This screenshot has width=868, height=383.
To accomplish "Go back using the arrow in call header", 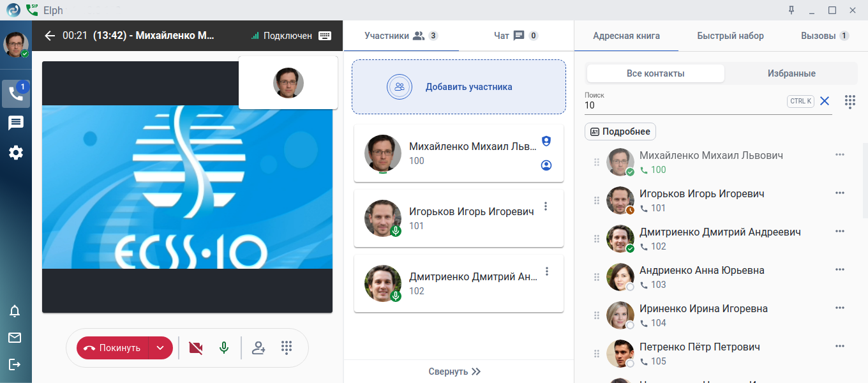I will pyautogui.click(x=50, y=36).
